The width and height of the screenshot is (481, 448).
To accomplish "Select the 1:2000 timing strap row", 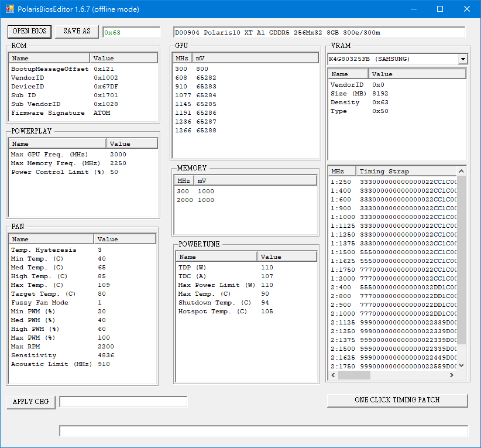I will pos(393,279).
